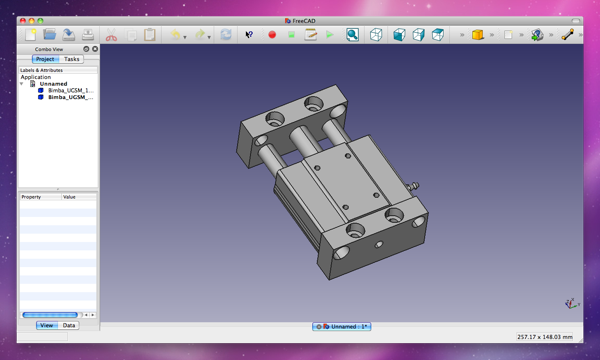Viewport: 600px width, 360px height.
Task: Open a file with the folder icon
Action: click(50, 34)
